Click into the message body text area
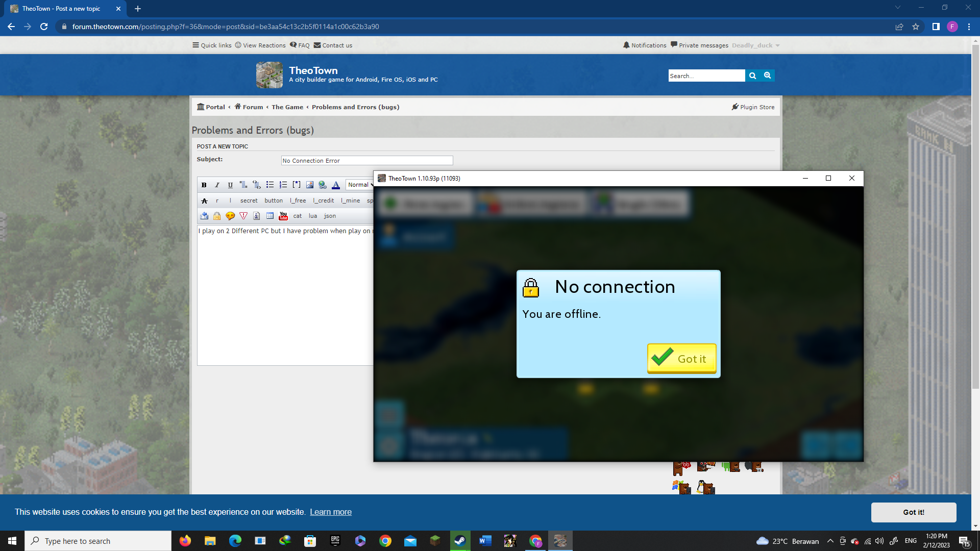Screen dimensions: 980x551 tap(285, 296)
